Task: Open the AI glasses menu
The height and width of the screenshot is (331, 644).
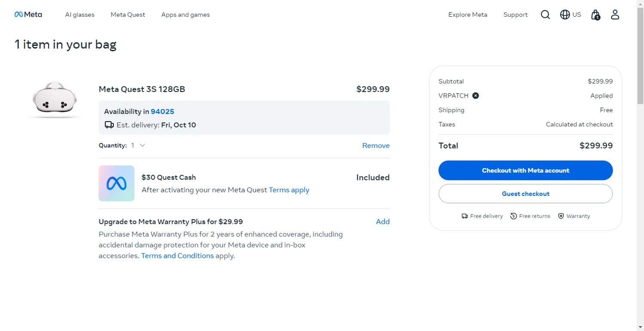Action: [x=80, y=15]
